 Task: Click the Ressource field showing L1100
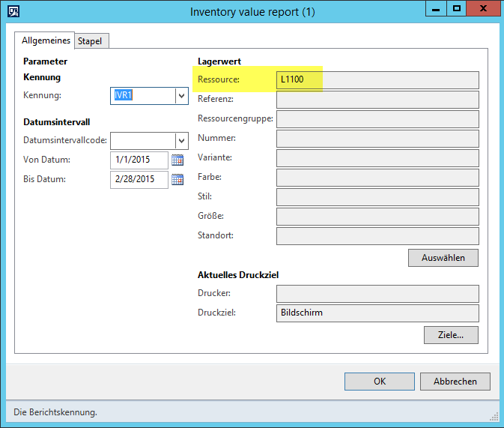pyautogui.click(x=377, y=79)
